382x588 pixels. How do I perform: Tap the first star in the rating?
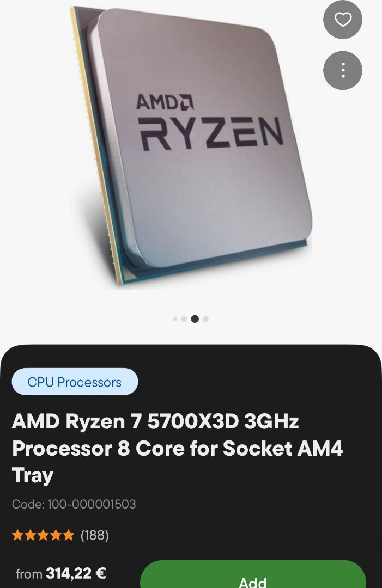point(17,535)
